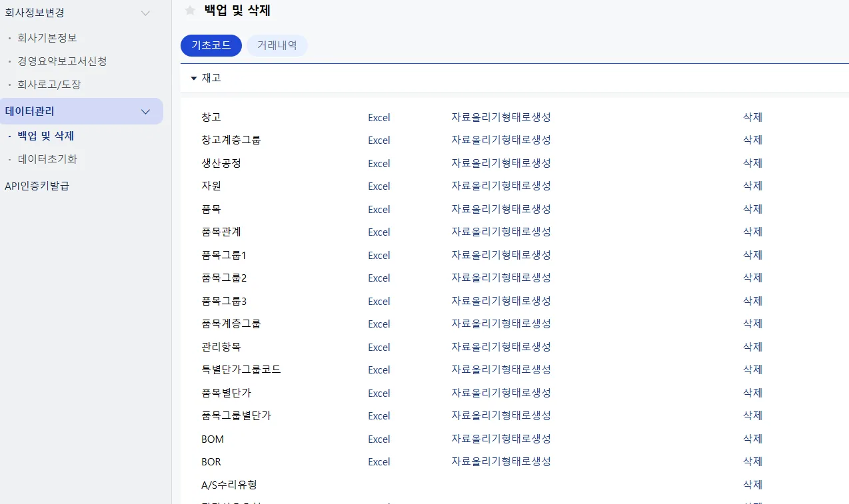Click 삭제 for A/S수리유형 row
This screenshot has width=849, height=504.
pyautogui.click(x=752, y=485)
